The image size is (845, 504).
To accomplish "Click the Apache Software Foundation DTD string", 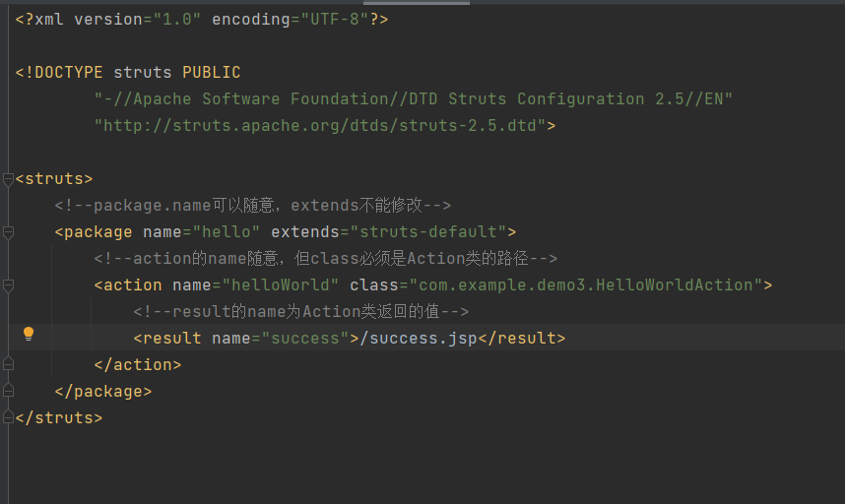I will pos(414,99).
